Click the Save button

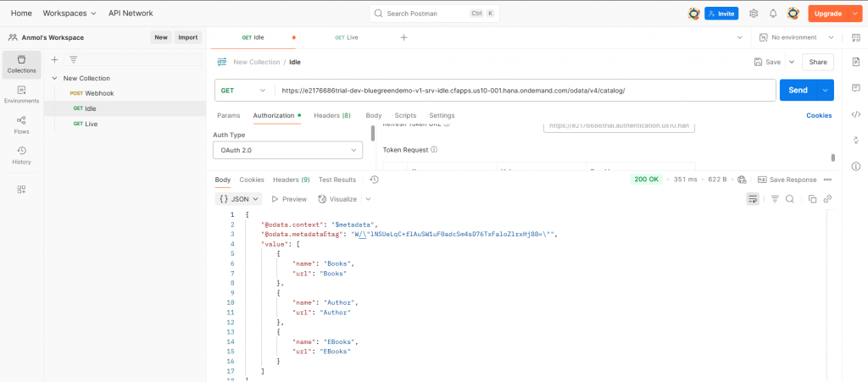(x=767, y=62)
